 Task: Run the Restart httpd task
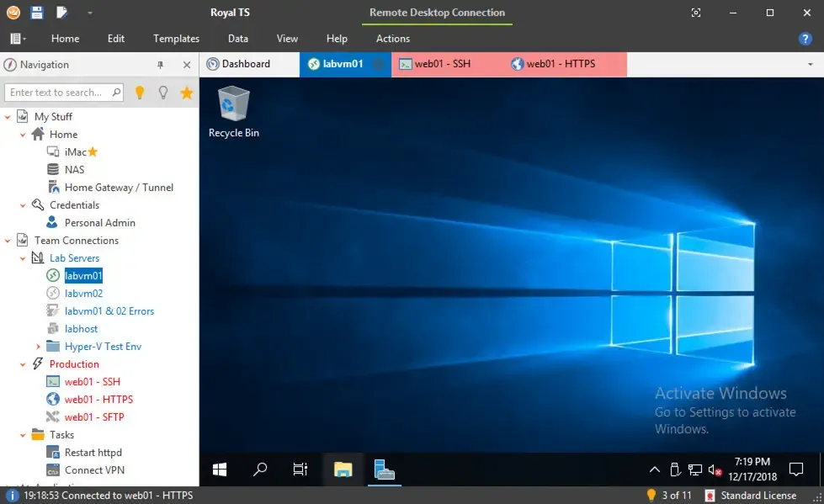(93, 452)
